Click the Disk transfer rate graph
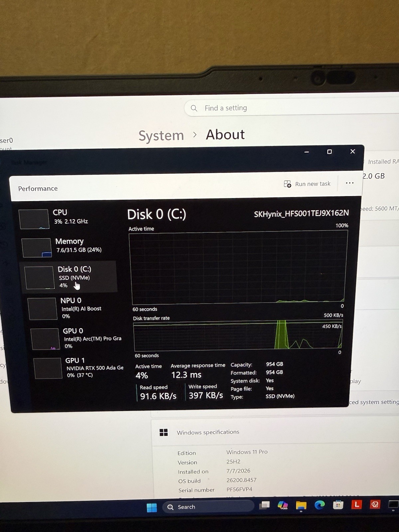 [x=238, y=335]
